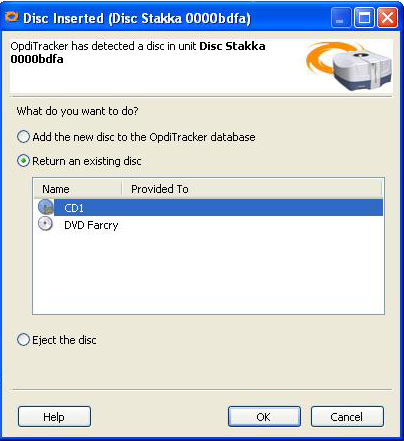This screenshot has height=441, width=404.
Task: Select the CD1 row in list
Action: click(x=210, y=208)
